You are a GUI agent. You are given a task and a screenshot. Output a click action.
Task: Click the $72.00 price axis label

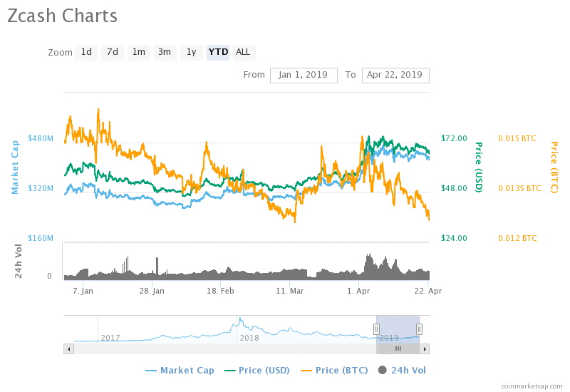click(x=454, y=138)
